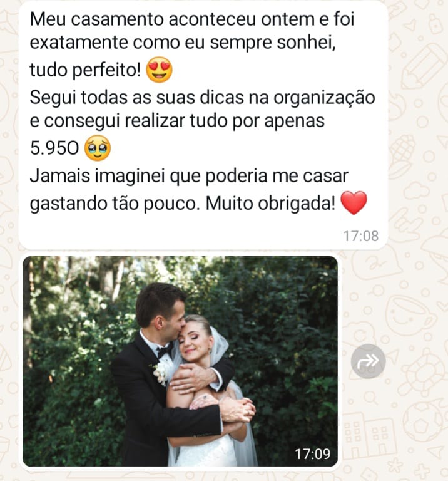
Task: Click the line "exatamente como eu sempre sonhei,"
Action: point(183,43)
